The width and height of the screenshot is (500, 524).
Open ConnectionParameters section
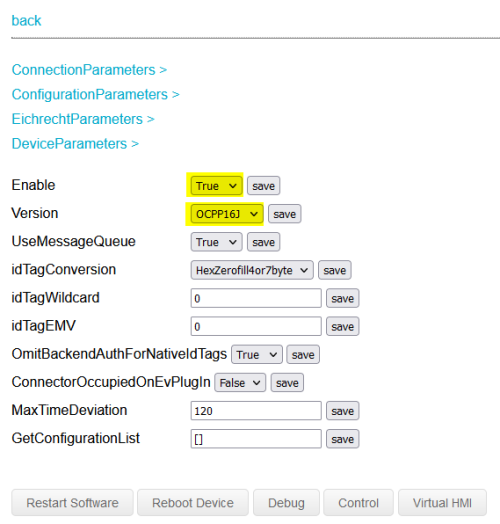(x=89, y=70)
